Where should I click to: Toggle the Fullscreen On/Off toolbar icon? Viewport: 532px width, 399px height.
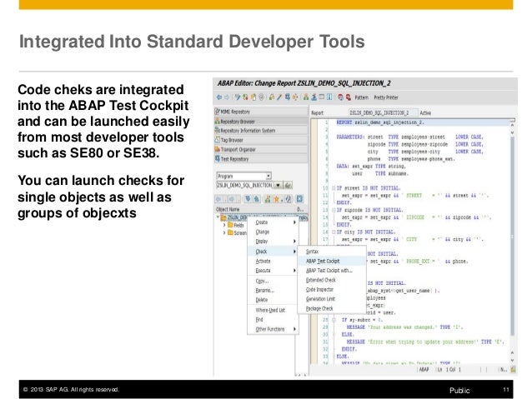tap(321, 97)
